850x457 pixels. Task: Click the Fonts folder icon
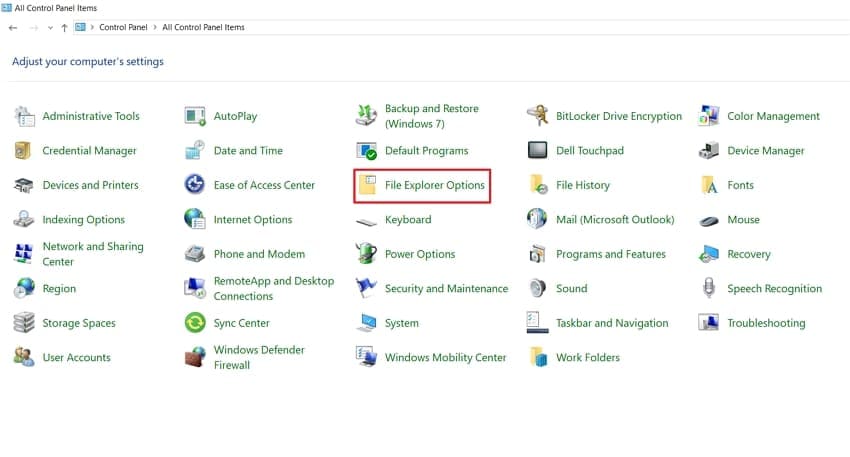coord(709,185)
